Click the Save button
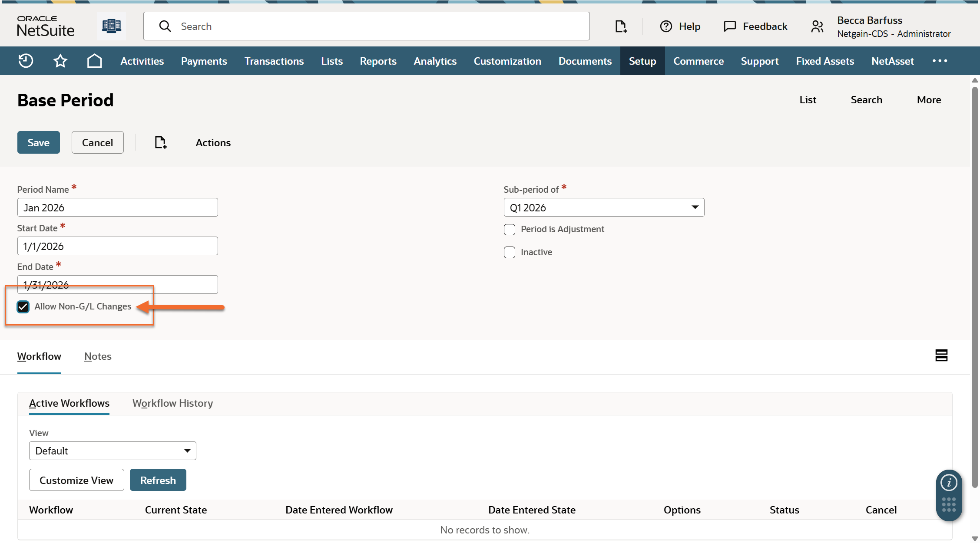 [38, 142]
